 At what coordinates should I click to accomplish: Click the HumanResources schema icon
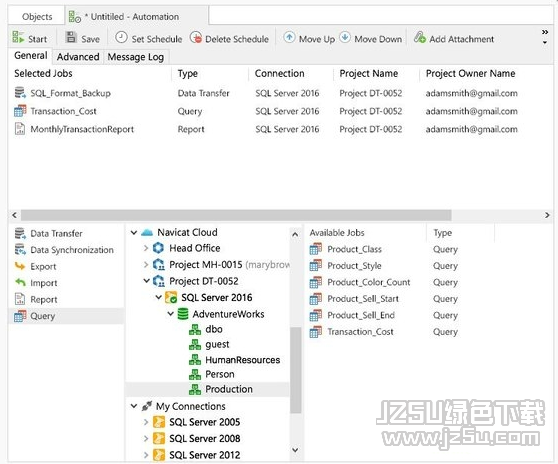(195, 360)
